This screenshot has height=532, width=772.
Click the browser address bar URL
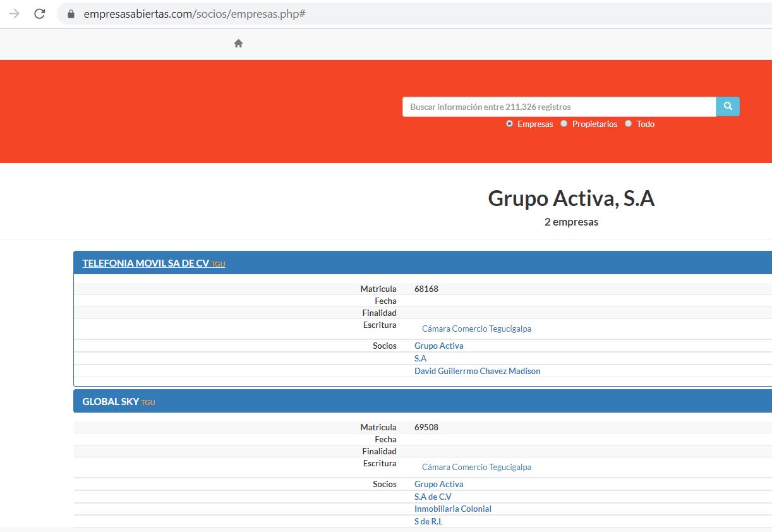coord(195,14)
